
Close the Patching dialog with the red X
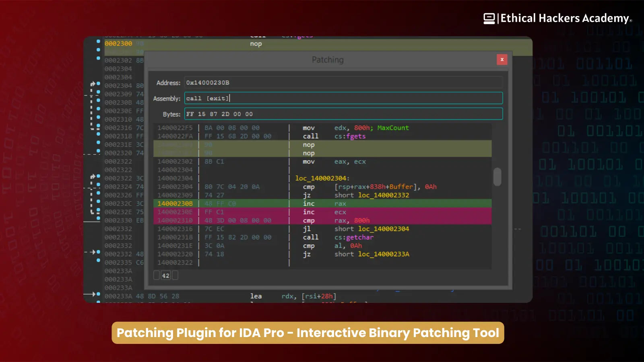(502, 60)
